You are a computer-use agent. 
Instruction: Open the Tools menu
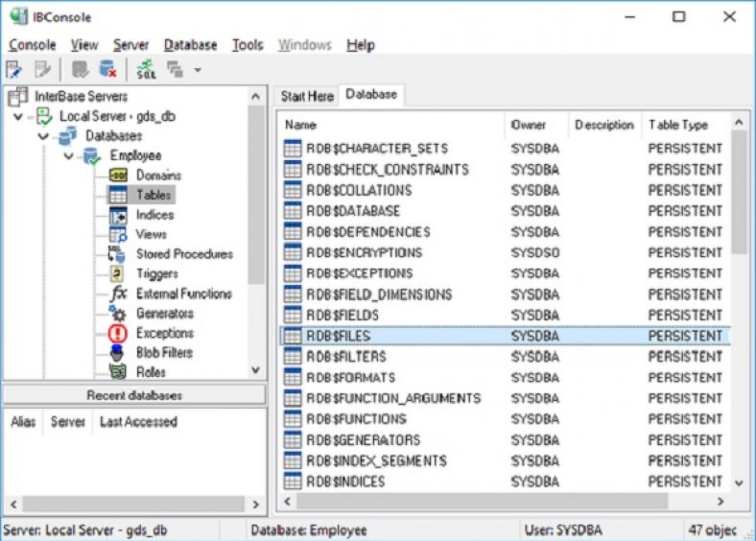tap(248, 45)
